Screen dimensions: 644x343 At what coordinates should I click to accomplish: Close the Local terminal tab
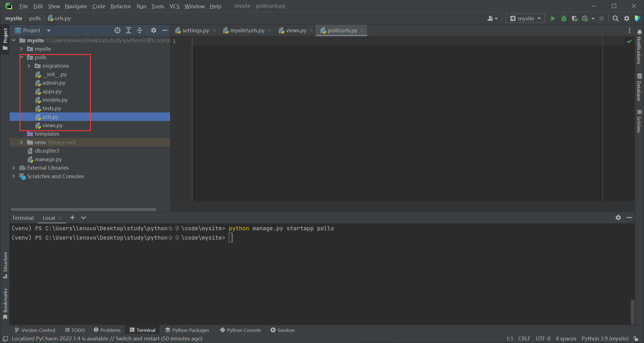60,218
